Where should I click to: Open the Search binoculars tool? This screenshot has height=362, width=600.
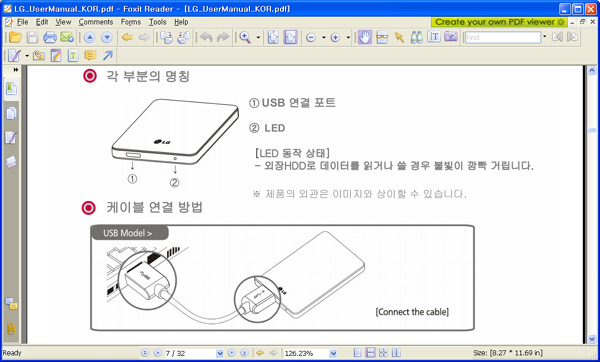[x=416, y=38]
